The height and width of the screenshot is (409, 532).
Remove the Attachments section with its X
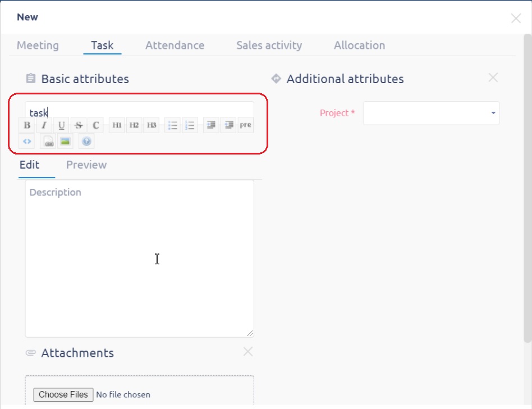coord(247,352)
